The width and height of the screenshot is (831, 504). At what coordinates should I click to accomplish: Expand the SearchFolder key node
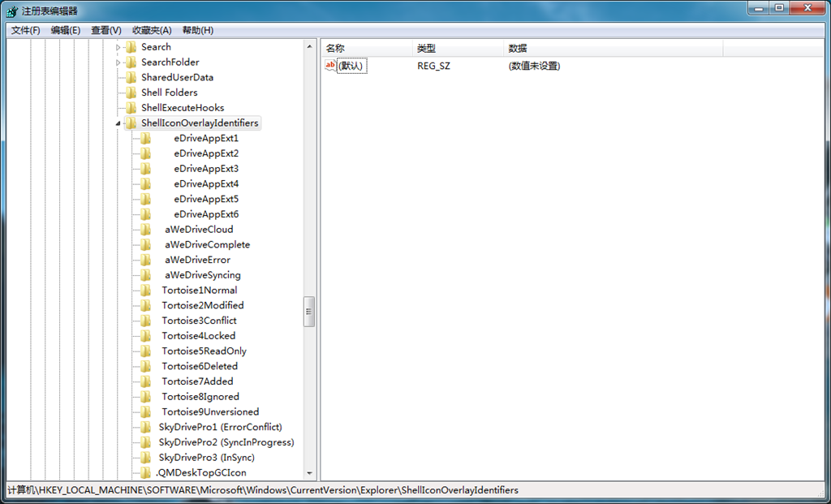(x=118, y=62)
